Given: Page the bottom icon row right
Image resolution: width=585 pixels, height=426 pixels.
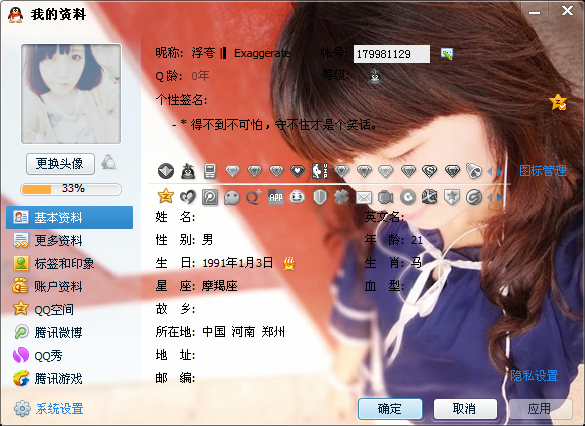Looking at the screenshot, I should [x=499, y=197].
